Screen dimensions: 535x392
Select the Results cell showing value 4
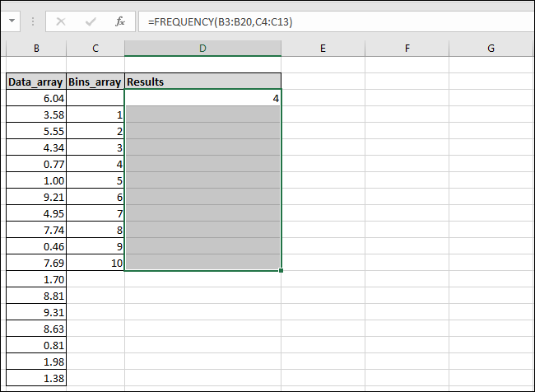[202, 98]
